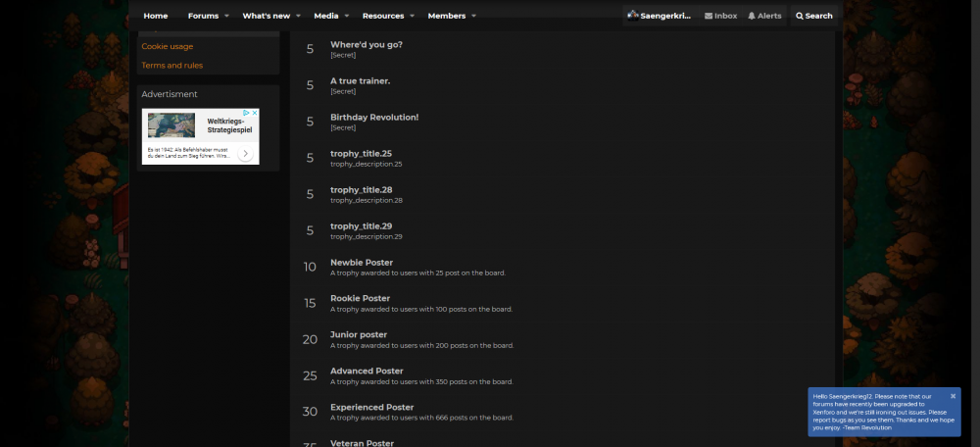Image resolution: width=980 pixels, height=447 pixels.
Task: Click the Weltkriegs-Strategiespiel ad thumbnail
Action: [x=171, y=126]
